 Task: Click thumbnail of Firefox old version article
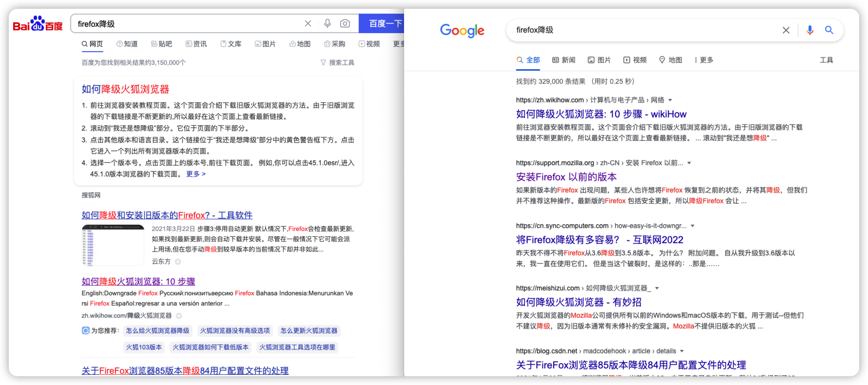[113, 245]
